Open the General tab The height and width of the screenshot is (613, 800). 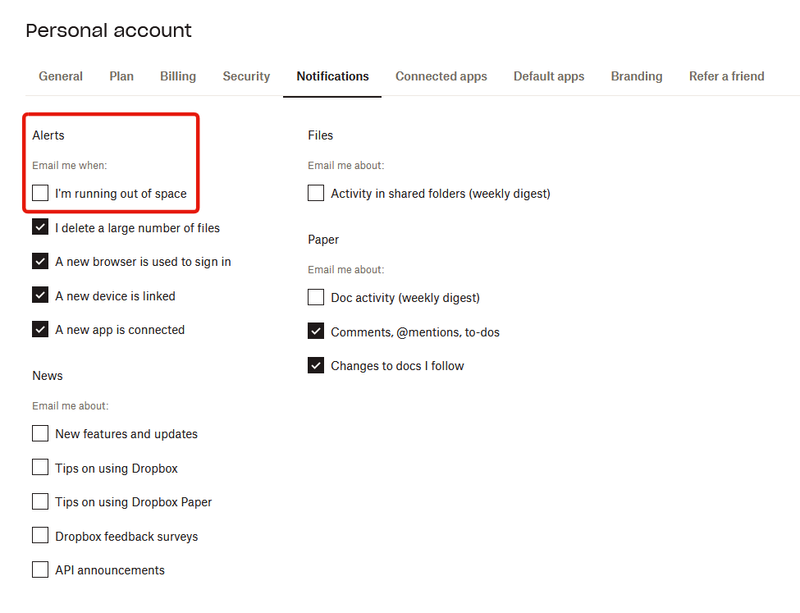point(60,76)
